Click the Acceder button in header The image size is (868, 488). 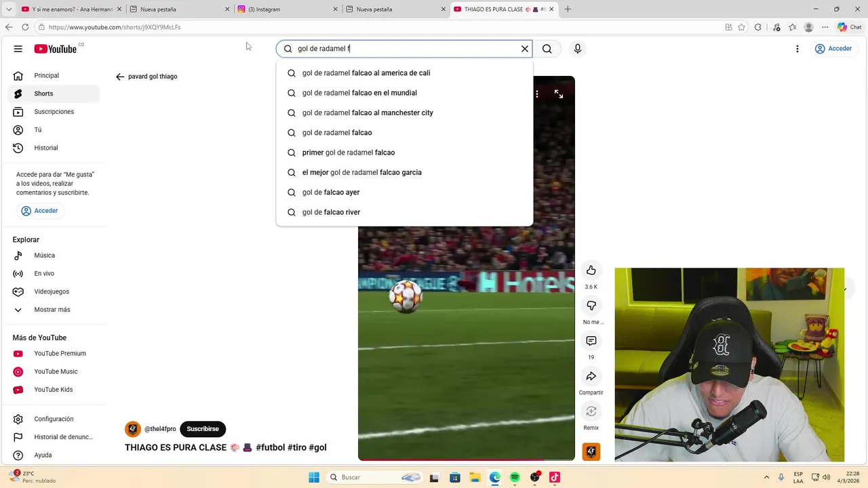click(833, 49)
